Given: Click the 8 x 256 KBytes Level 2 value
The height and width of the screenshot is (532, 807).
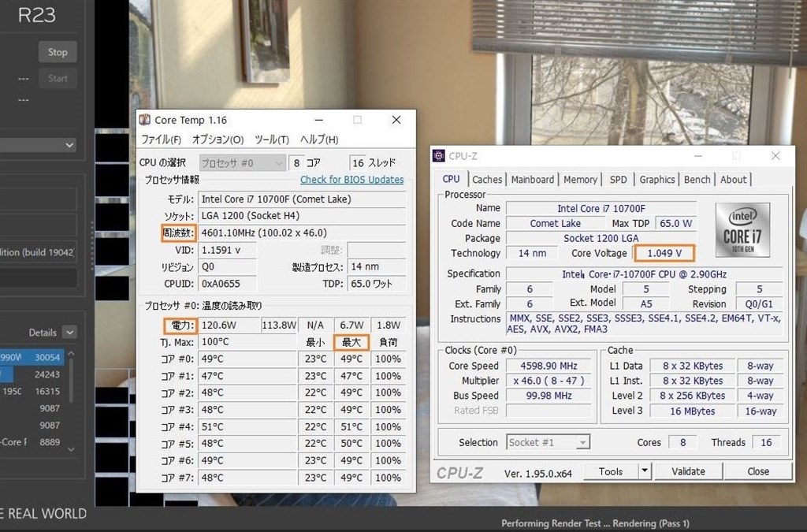Looking at the screenshot, I should click(692, 396).
